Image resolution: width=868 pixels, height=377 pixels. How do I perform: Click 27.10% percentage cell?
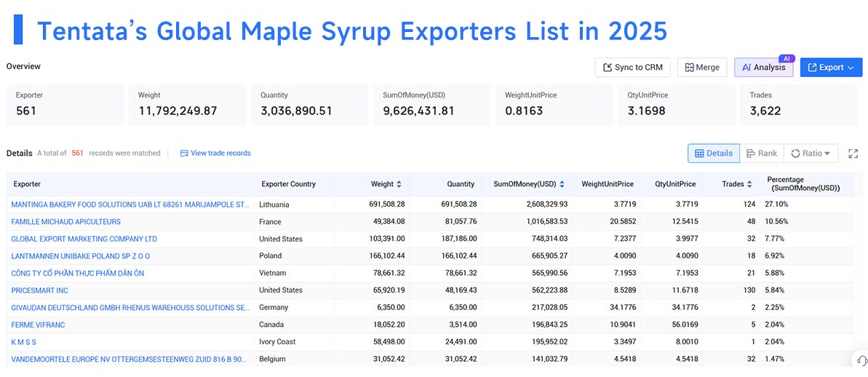point(775,205)
